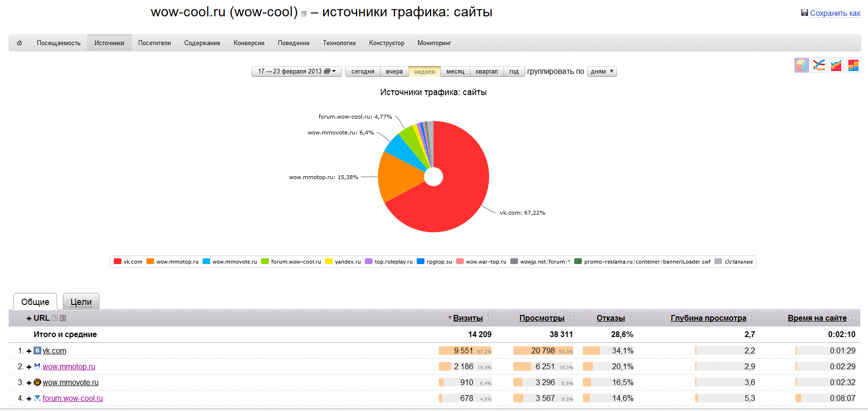Expand the wow.mmotop.ru row
The height and width of the screenshot is (411, 868).
(x=29, y=367)
